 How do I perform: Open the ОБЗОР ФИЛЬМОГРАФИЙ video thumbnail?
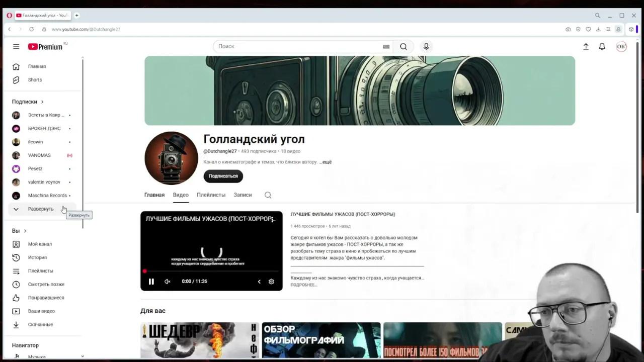[x=321, y=340]
